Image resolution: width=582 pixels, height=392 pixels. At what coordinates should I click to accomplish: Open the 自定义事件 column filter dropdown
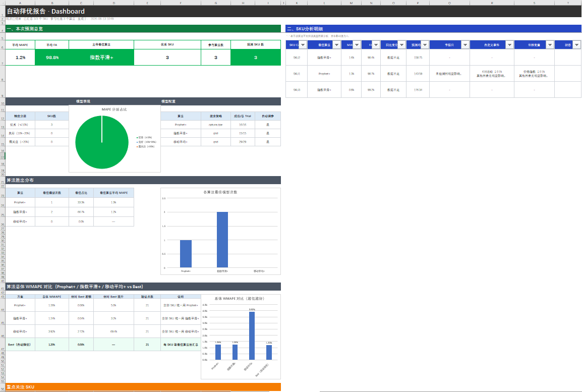[509, 45]
